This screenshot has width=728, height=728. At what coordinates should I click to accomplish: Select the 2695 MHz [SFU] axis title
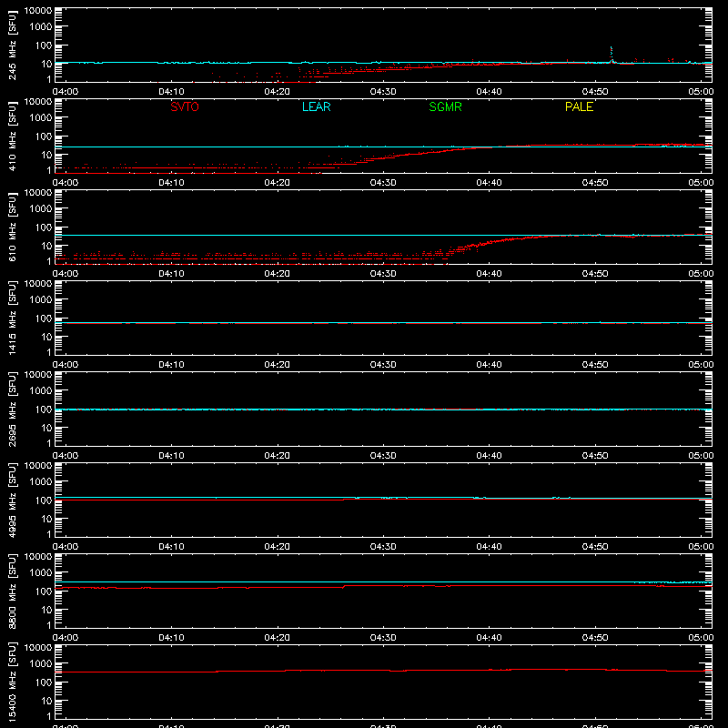pos(13,409)
